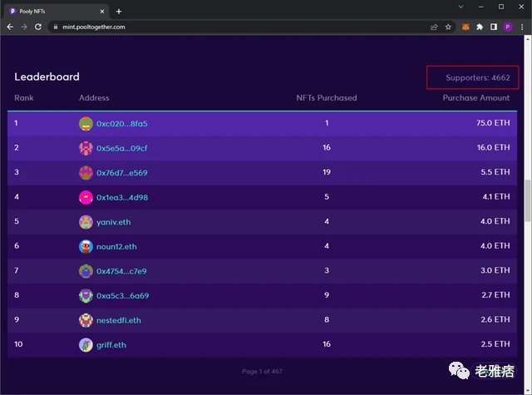Click the 3.0 ETH purchase amount
Image resolution: width=532 pixels, height=395 pixels.
495,270
